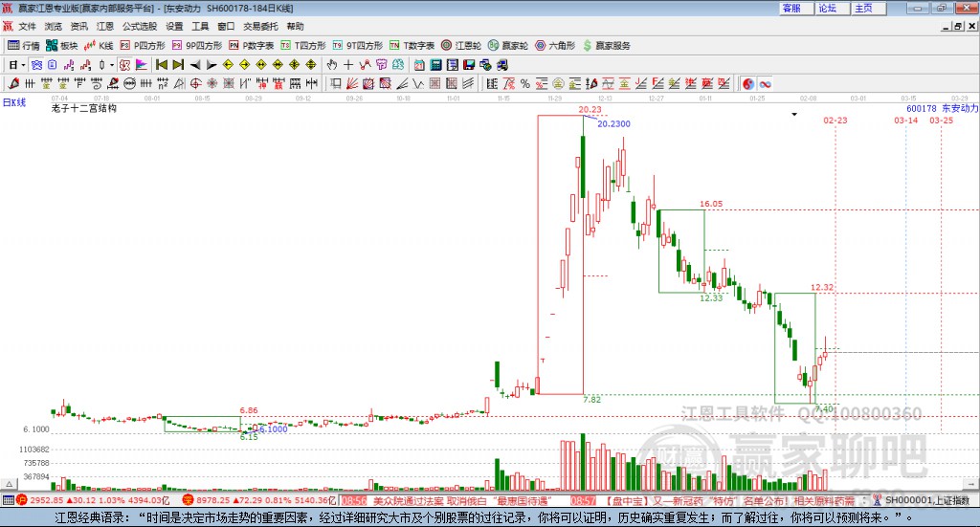The width and height of the screenshot is (980, 527).
Task: Select the hand pan tool
Action: click(x=331, y=65)
